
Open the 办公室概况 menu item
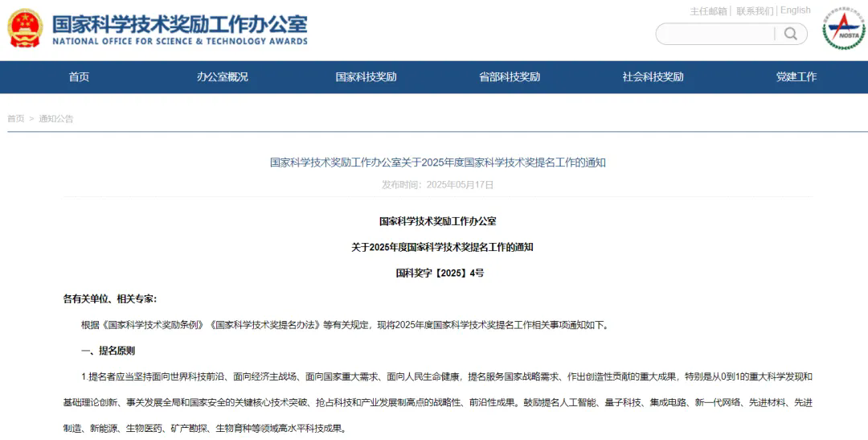[x=223, y=77]
